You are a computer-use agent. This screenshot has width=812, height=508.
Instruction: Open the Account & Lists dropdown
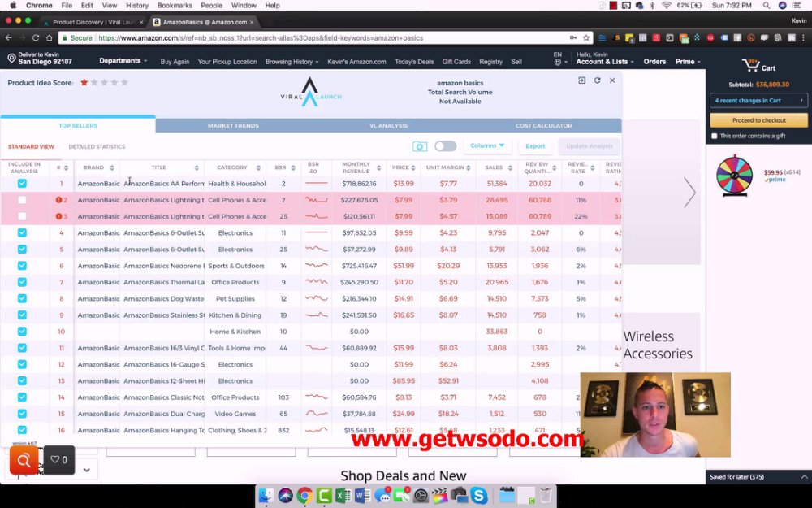tap(604, 61)
